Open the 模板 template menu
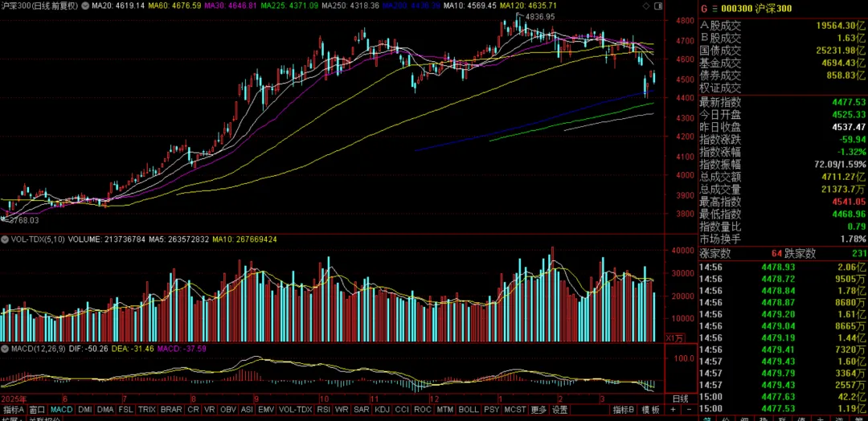The width and height of the screenshot is (868, 421). [x=650, y=410]
